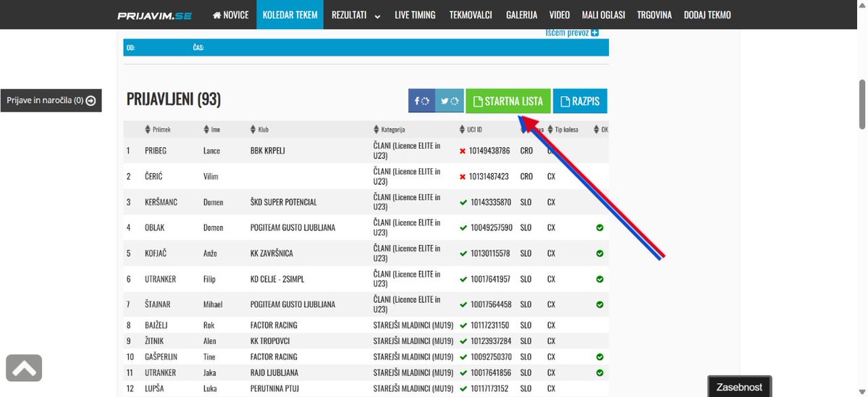The height and width of the screenshot is (397, 868).
Task: Click red X icon beside UCI 10149438786
Action: (x=463, y=151)
